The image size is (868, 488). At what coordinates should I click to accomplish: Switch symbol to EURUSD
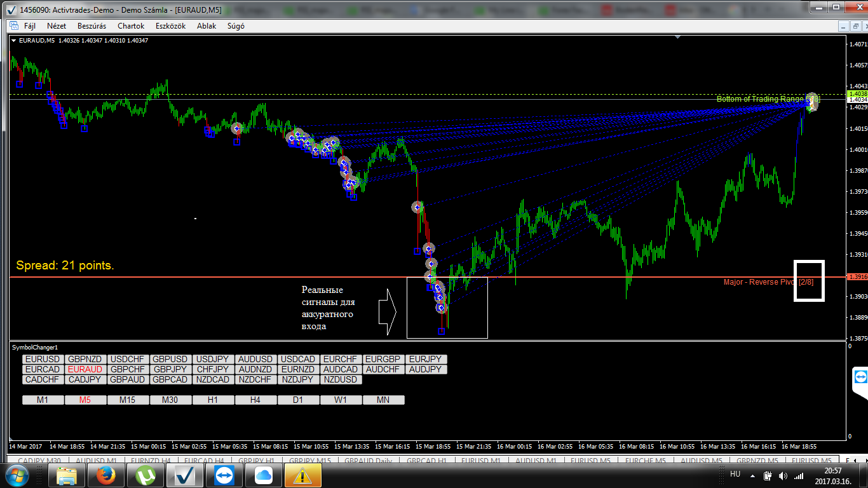click(43, 359)
